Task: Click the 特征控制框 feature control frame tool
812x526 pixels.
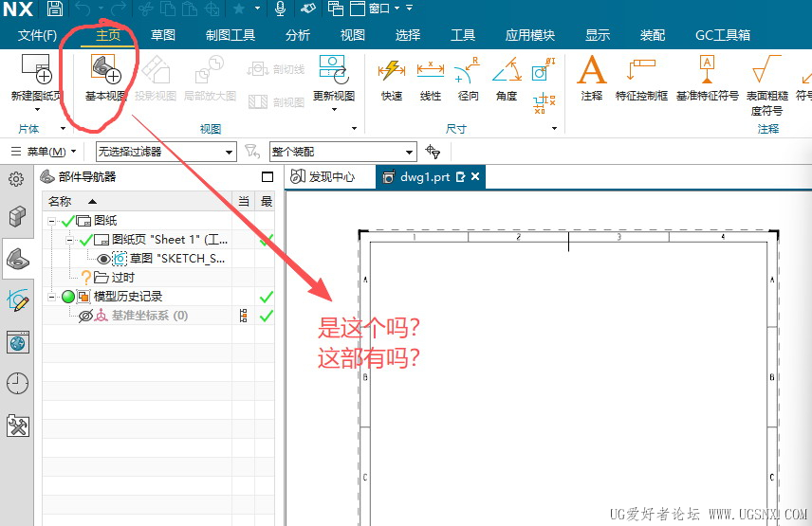Action: coord(641,81)
